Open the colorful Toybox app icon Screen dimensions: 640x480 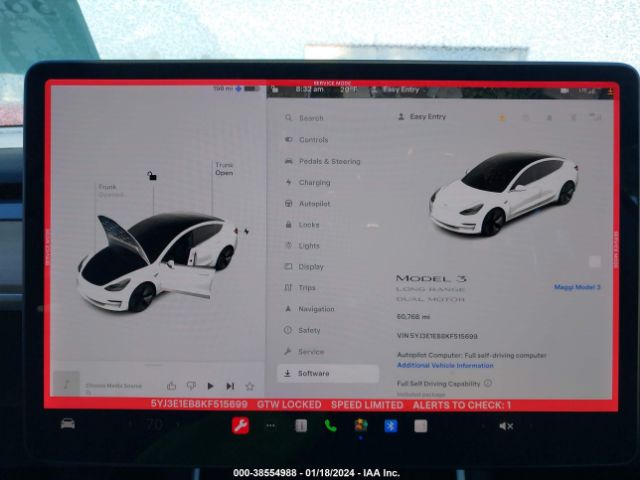(361, 426)
